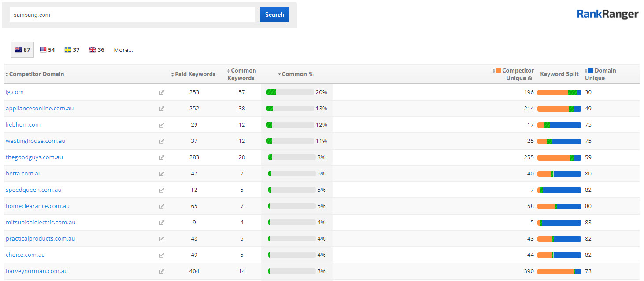Open the westinghouse.com.au domain link
The height and width of the screenshot is (281, 644).
(x=35, y=141)
